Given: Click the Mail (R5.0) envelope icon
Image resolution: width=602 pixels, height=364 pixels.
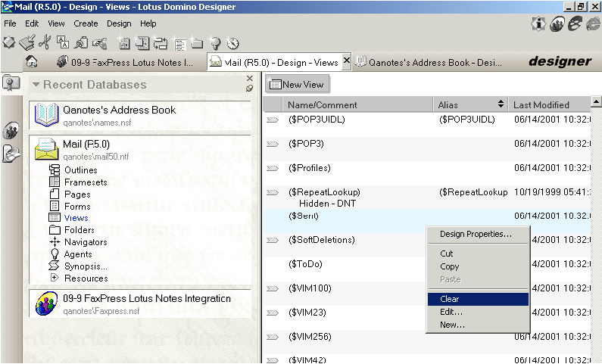Looking at the screenshot, I should click(45, 148).
